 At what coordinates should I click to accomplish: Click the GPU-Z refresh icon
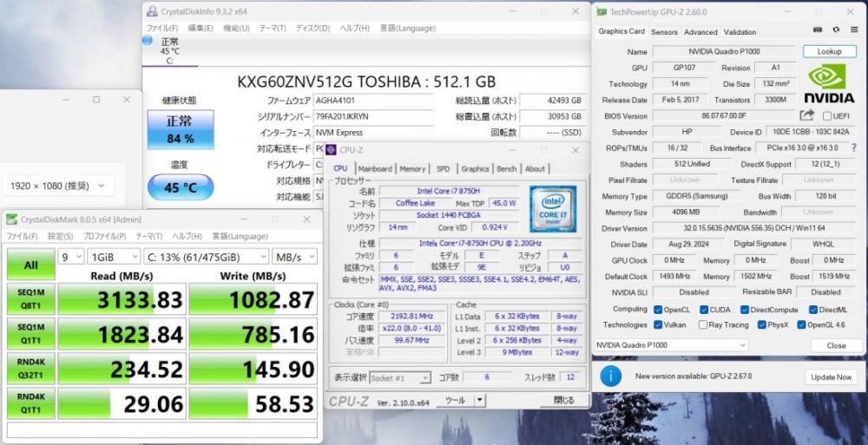pos(836,29)
